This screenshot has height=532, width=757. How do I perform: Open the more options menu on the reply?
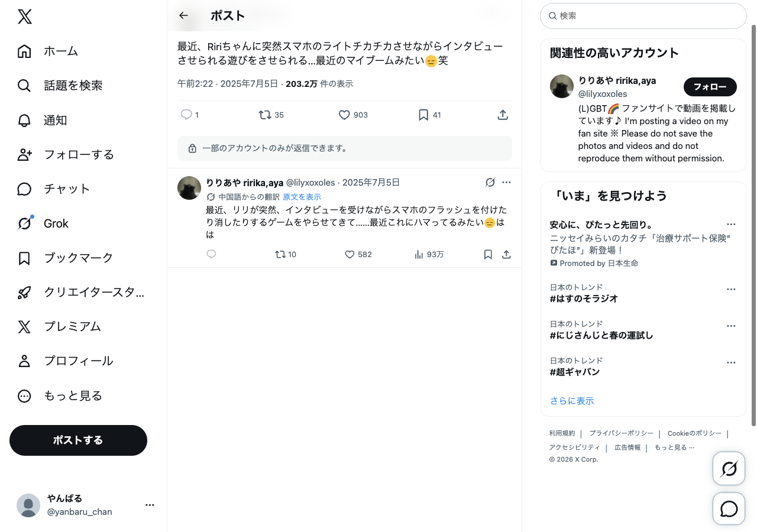506,182
